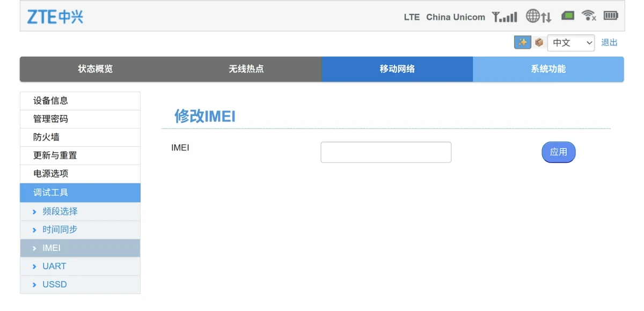
Task: Open 管理密码 in the sidebar
Action: pyautogui.click(x=80, y=119)
